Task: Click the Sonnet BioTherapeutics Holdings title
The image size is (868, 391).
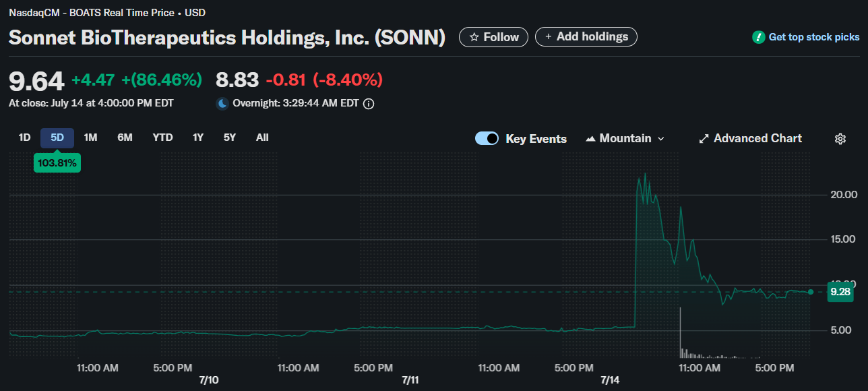Action: (227, 38)
